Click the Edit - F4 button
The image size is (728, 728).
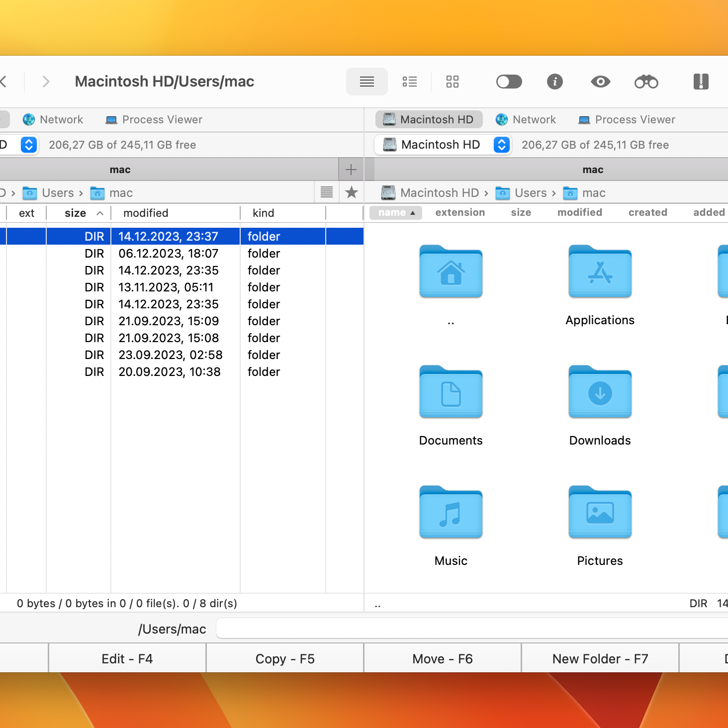127,658
